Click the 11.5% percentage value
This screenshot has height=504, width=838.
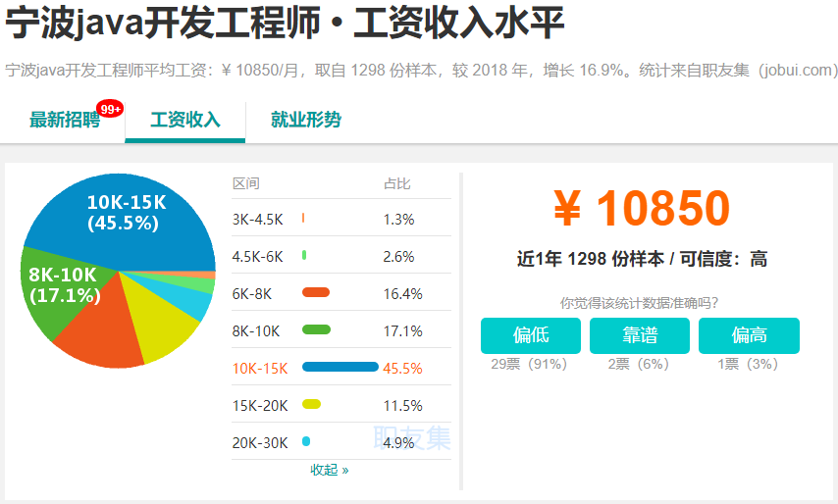click(403, 406)
